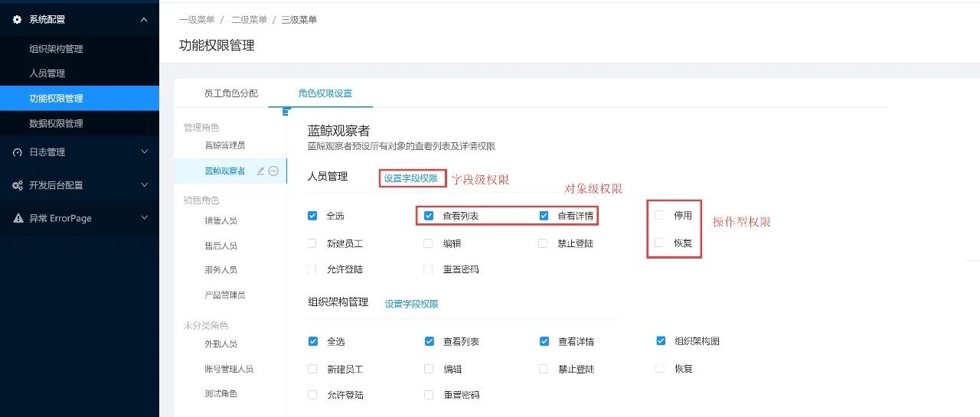Image resolution: width=980 pixels, height=417 pixels.
Task: Click the gear icon beside 系统配置
Action: (18, 20)
